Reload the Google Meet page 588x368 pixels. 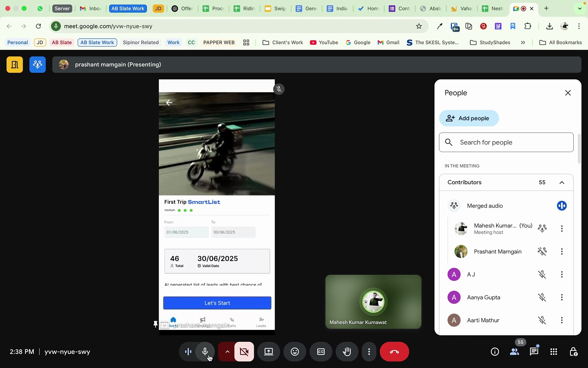tap(38, 26)
